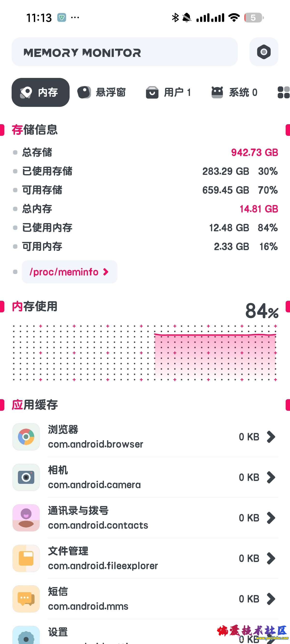Tap the Wi-Fi status bar icon
The image size is (290, 644).
pyautogui.click(x=234, y=18)
